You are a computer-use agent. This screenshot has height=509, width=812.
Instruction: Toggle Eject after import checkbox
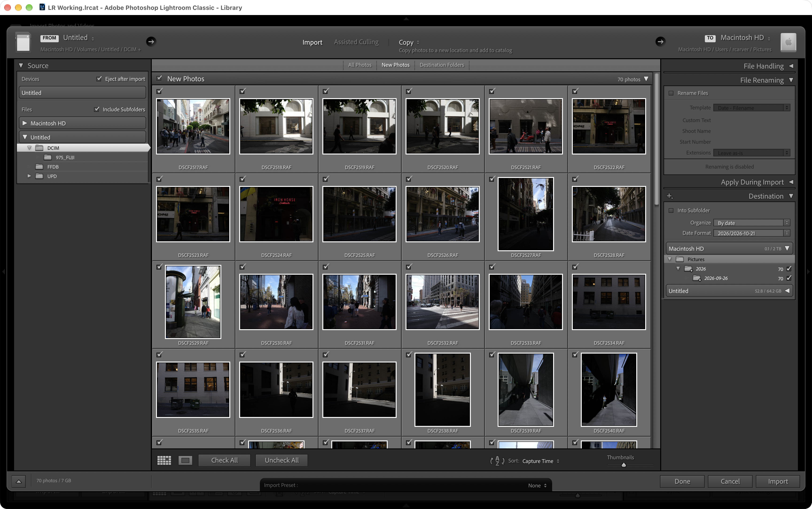(x=99, y=79)
